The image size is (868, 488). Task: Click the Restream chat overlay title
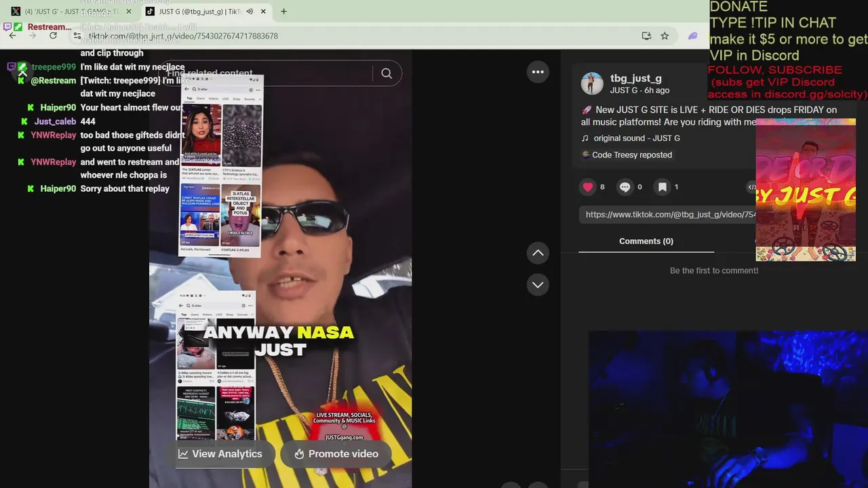pos(50,27)
